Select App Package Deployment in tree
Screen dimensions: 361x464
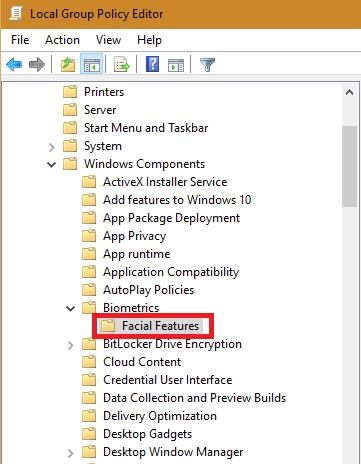pyautogui.click(x=171, y=218)
